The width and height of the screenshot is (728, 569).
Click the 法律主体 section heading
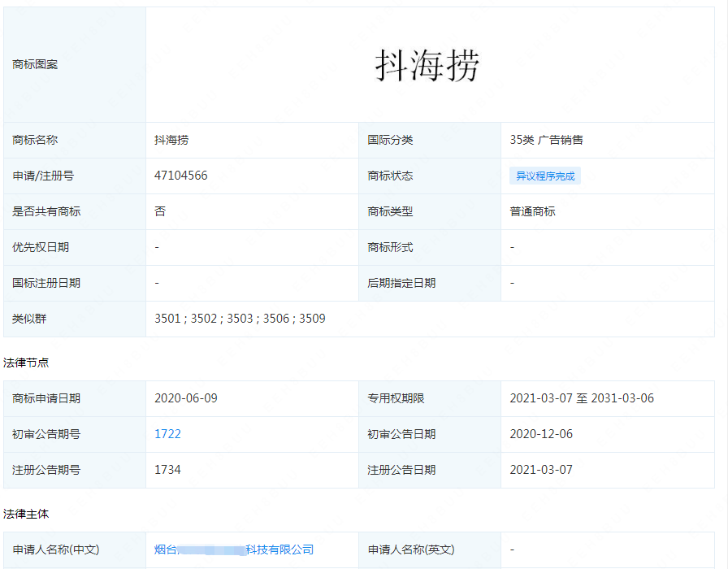click(26, 514)
